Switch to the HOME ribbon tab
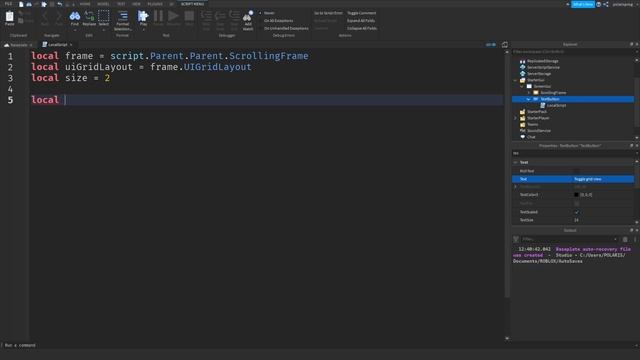640x360 pixels. click(85, 4)
